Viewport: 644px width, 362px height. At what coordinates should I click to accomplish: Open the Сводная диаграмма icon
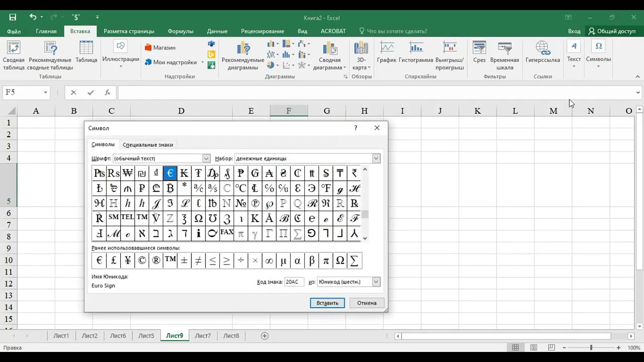tap(330, 56)
